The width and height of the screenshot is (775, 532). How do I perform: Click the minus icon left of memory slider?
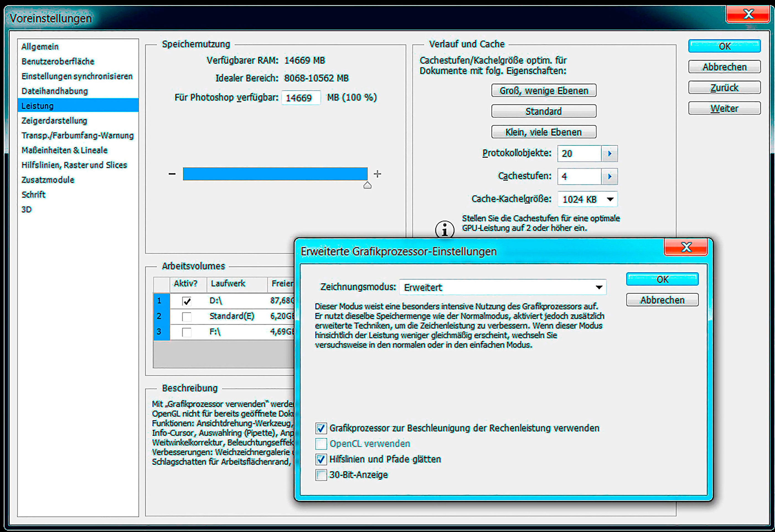pyautogui.click(x=172, y=174)
